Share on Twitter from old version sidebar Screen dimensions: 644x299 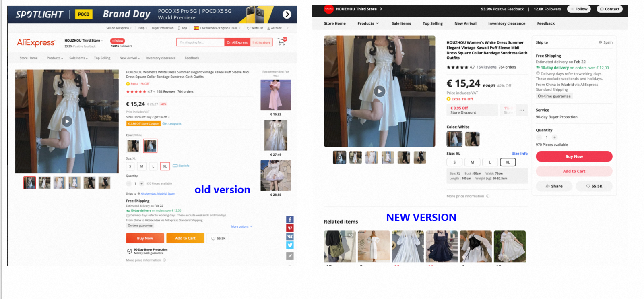coord(290,245)
